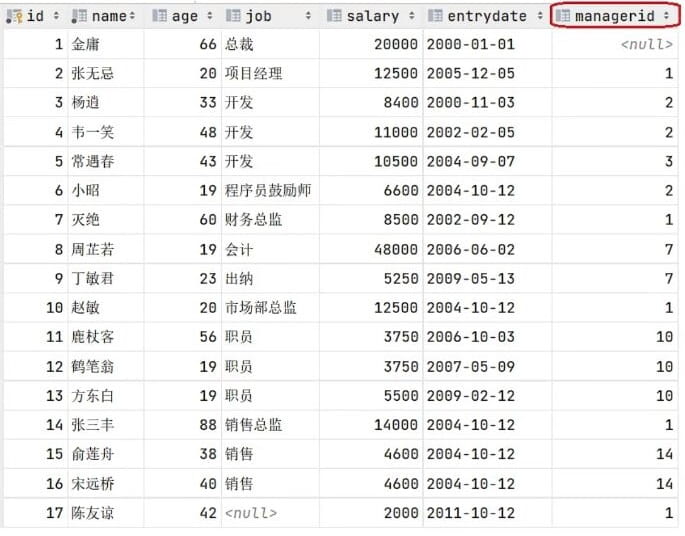The image size is (685, 536).
Task: Select the name cell 灭绝
Action: [86, 219]
